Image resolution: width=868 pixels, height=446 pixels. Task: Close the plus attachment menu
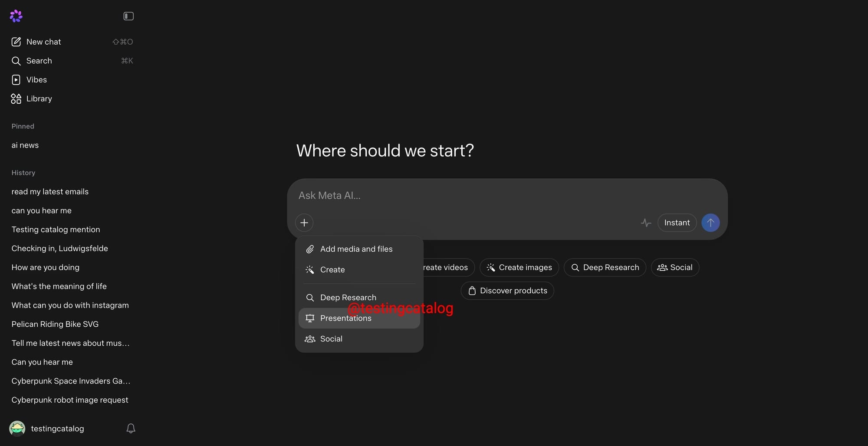point(304,223)
